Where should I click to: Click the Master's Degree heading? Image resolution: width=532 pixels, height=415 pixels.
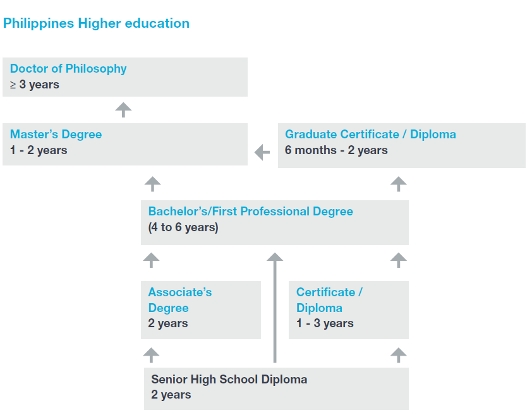click(x=56, y=135)
